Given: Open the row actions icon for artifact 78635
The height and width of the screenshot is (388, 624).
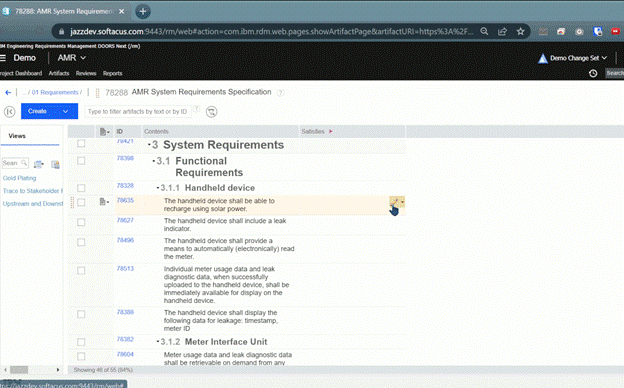Looking at the screenshot, I should coord(104,202).
